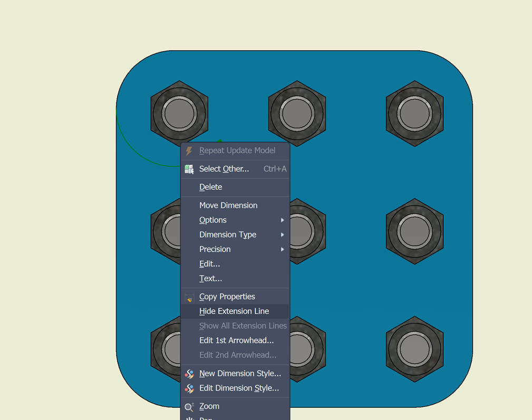The height and width of the screenshot is (420, 532).
Task: Expand the Dimension Type submenu arrow
Action: (282, 235)
